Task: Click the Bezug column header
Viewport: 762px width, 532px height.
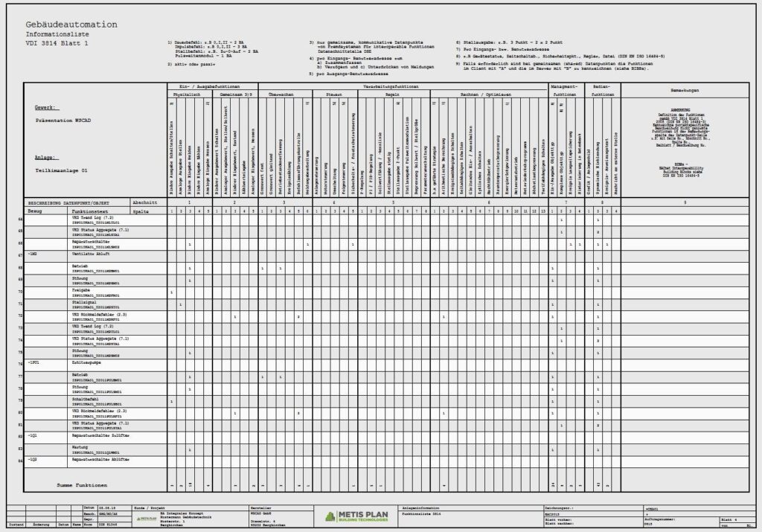Action: 35,211
